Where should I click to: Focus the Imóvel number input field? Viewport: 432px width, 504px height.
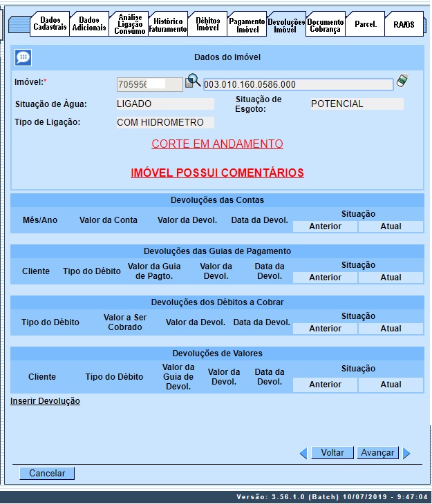pos(150,84)
